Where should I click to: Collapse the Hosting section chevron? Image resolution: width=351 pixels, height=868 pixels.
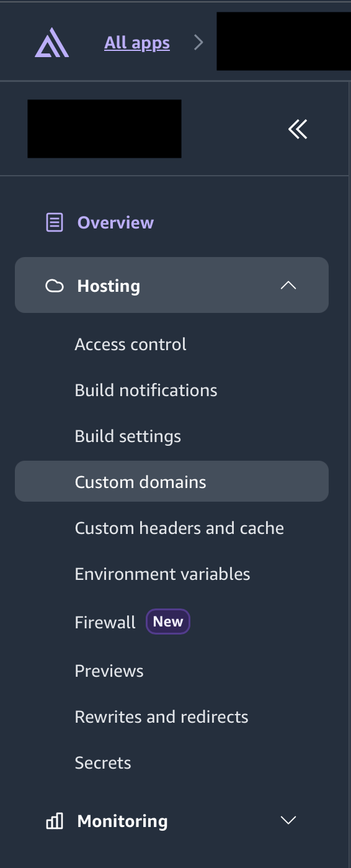point(288,286)
